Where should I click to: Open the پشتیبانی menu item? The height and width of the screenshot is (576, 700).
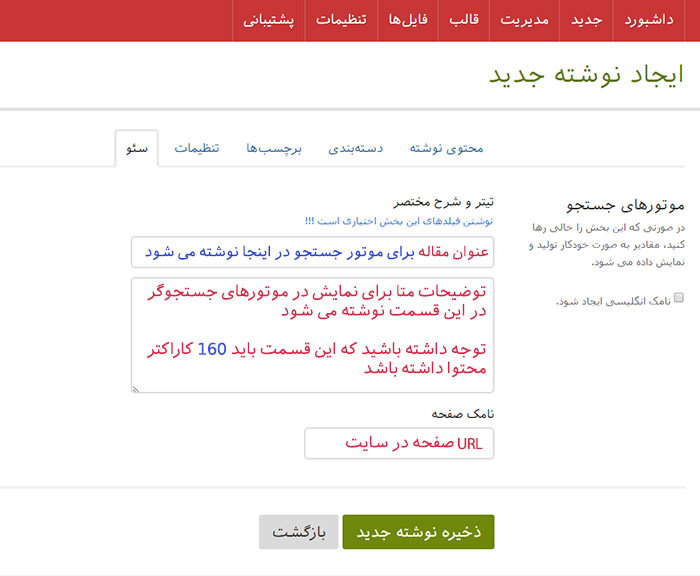(269, 20)
